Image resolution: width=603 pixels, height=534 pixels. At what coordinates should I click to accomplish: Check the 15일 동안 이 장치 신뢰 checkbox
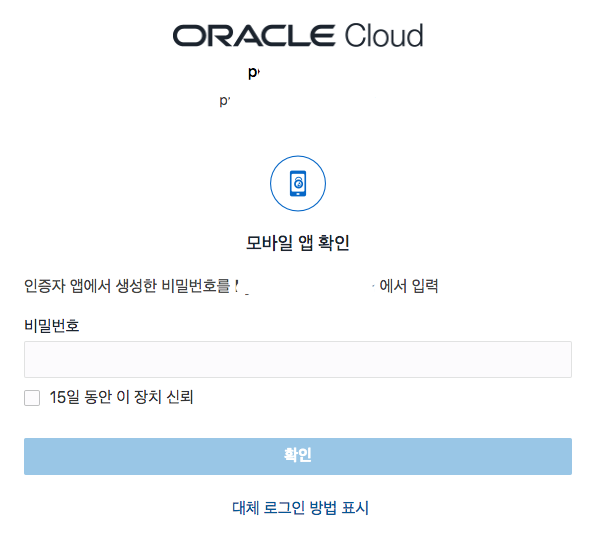pos(32,398)
